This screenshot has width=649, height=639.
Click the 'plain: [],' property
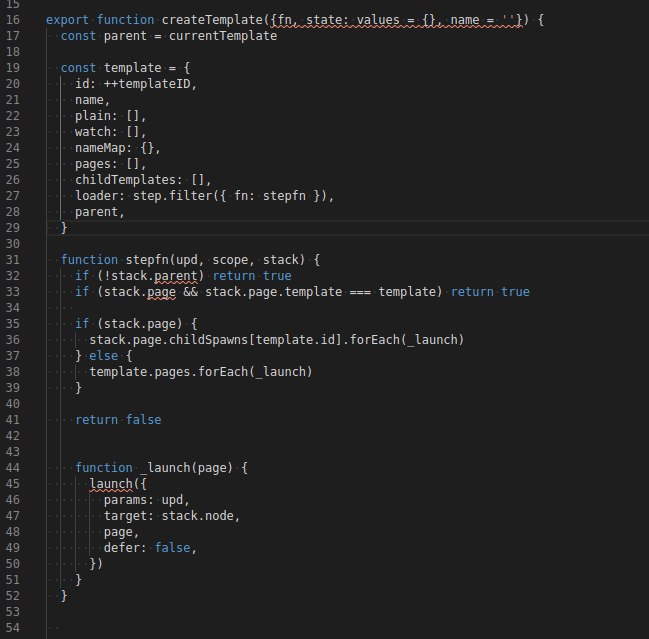pos(111,116)
